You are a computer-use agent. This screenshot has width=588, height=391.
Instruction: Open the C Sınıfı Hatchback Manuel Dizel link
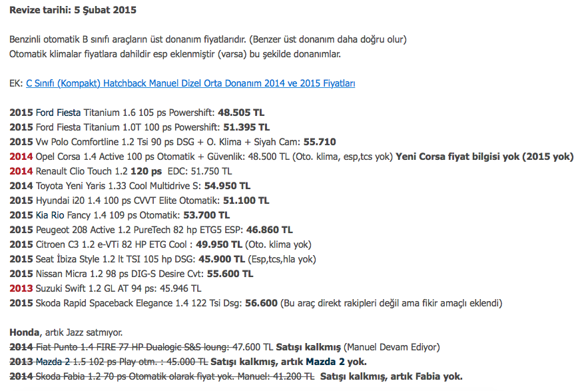click(190, 83)
